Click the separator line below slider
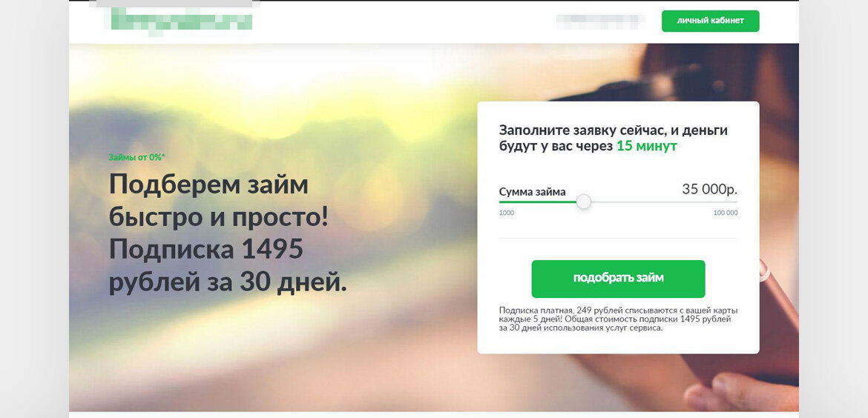Viewport: 868px width, 418px height. pyautogui.click(x=618, y=239)
